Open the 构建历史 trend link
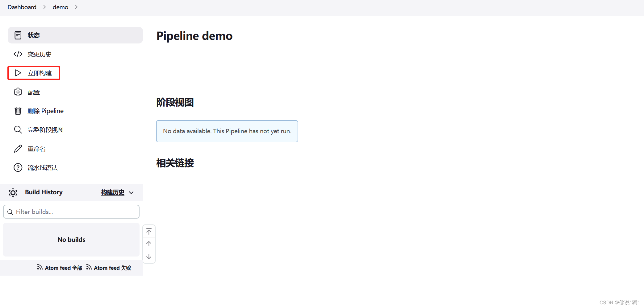644x308 pixels. click(x=113, y=192)
